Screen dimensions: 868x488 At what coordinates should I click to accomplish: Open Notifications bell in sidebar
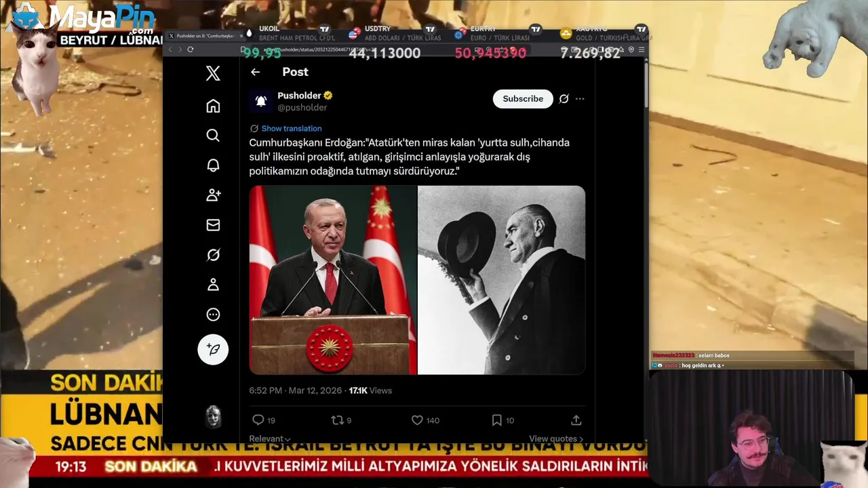tap(213, 165)
